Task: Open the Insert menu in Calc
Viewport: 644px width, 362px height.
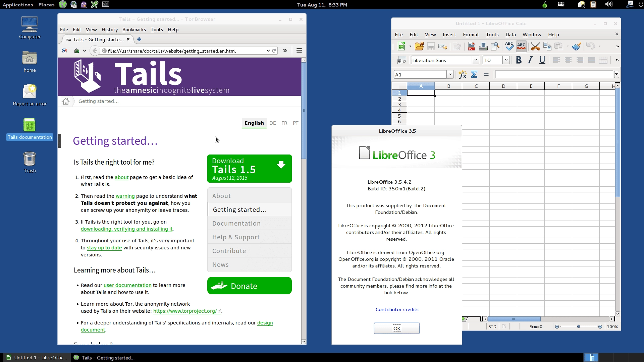Action: click(x=449, y=35)
